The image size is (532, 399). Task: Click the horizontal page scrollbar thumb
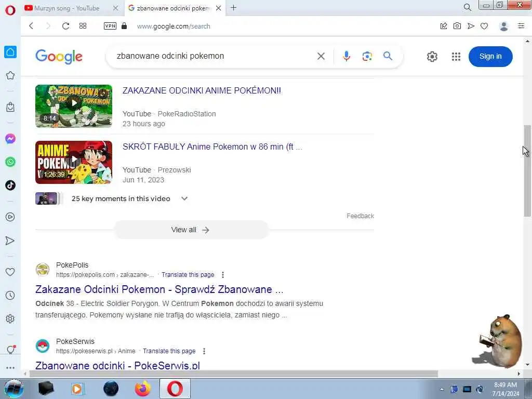pos(234,374)
